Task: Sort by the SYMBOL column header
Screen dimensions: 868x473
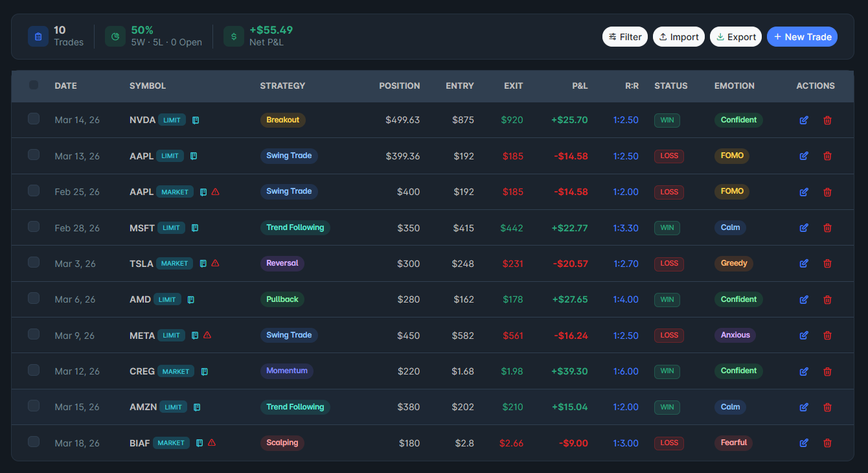Action: click(x=148, y=86)
